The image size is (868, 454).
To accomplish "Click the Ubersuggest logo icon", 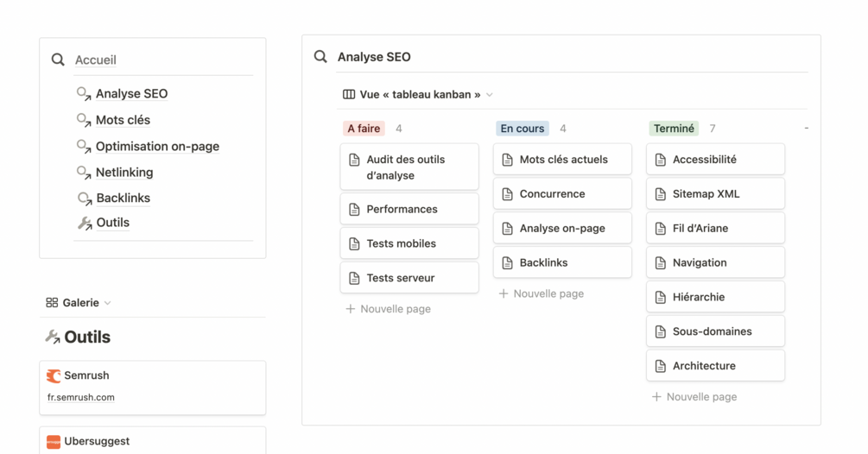I will coord(54,441).
